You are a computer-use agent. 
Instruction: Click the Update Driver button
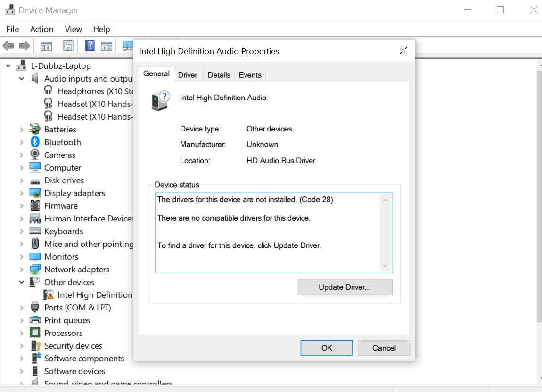(x=345, y=287)
